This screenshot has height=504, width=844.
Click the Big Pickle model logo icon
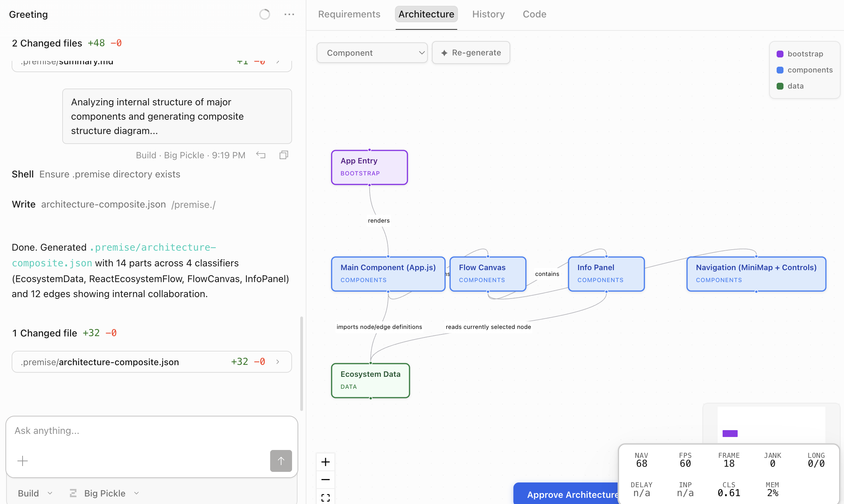pyautogui.click(x=73, y=493)
